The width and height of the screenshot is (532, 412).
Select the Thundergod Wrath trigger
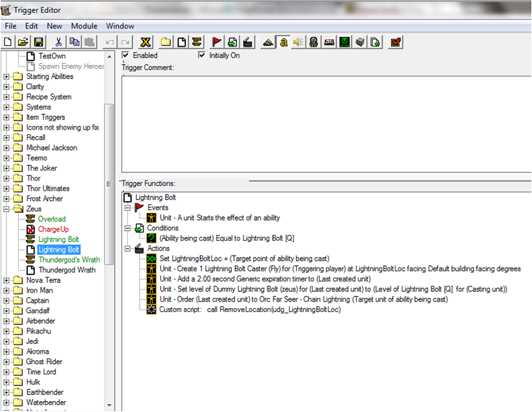67,270
